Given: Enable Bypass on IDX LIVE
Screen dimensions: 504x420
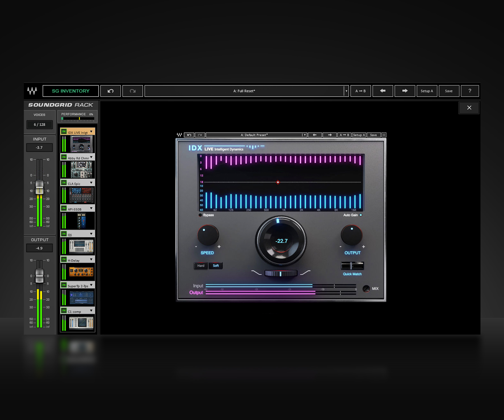Looking at the screenshot, I should 200,215.
